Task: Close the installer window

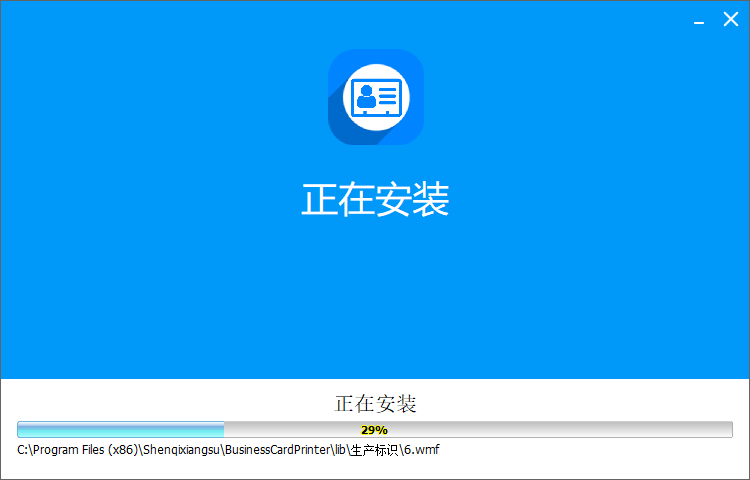Action: (730, 20)
